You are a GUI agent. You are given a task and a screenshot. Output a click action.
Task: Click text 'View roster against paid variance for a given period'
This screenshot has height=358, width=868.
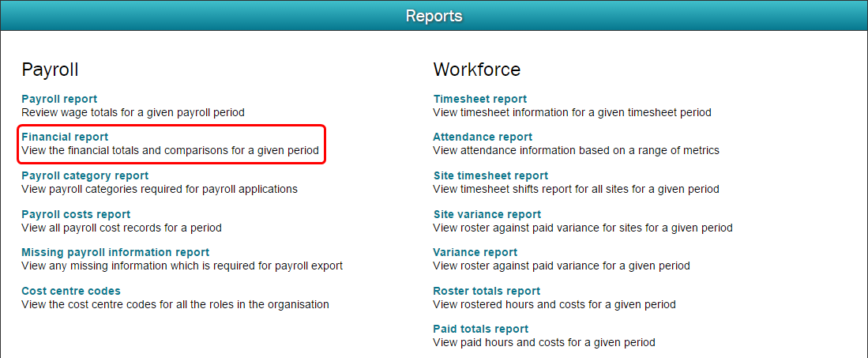(x=562, y=266)
